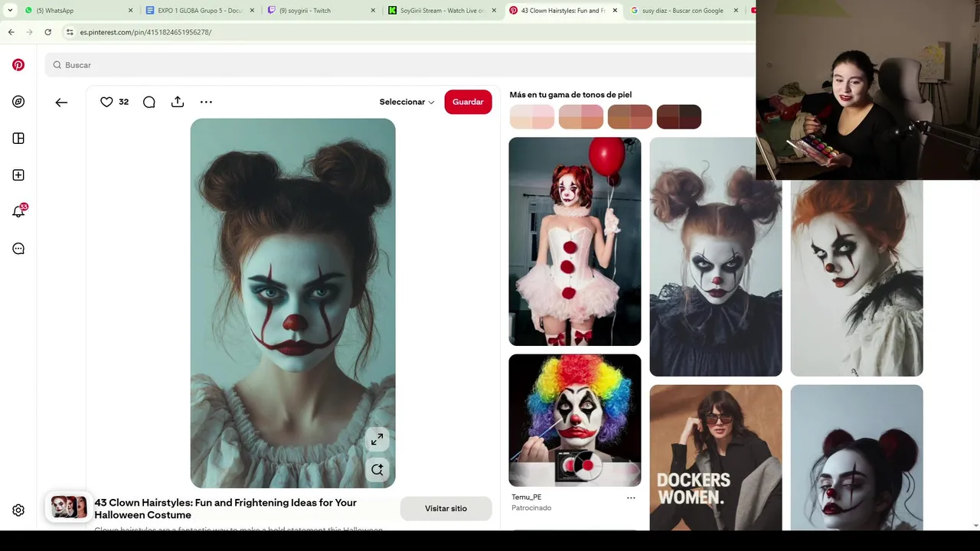Open the boards layout icon in sidebar

pos(18,139)
